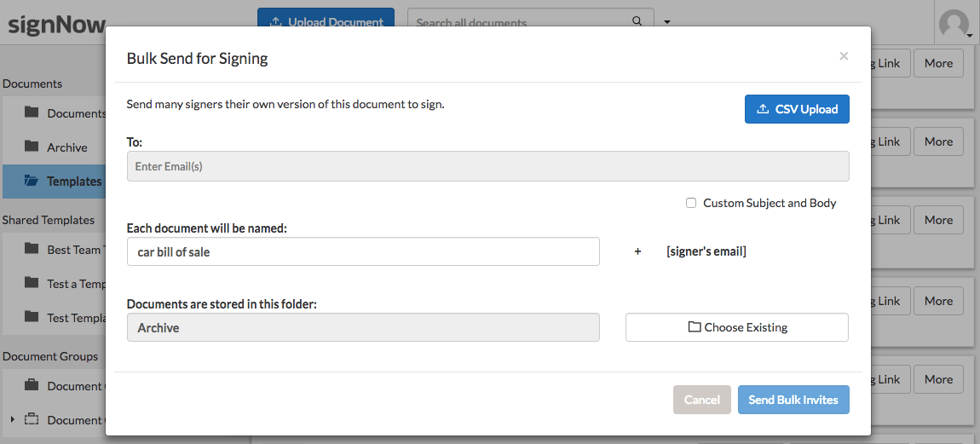Image resolution: width=980 pixels, height=444 pixels.
Task: Click Send Bulk Invites button
Action: click(x=793, y=400)
